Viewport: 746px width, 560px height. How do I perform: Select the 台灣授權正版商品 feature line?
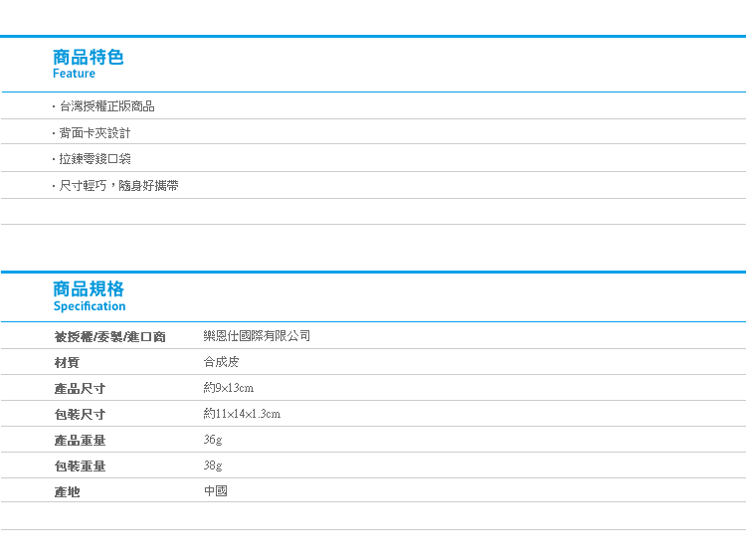(105, 106)
